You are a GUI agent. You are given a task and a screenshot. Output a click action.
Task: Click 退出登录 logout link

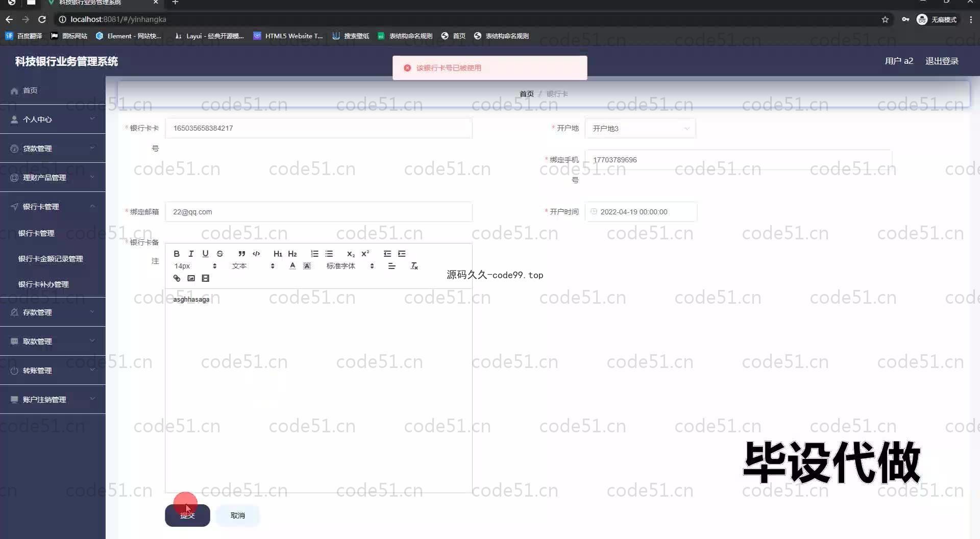tap(942, 61)
